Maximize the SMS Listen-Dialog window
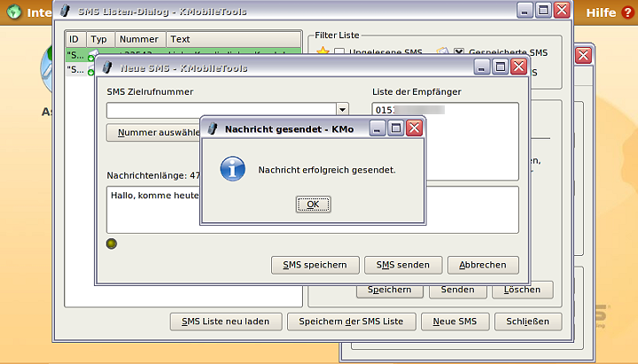Image resolution: width=638 pixels, height=364 pixels. 543,10
